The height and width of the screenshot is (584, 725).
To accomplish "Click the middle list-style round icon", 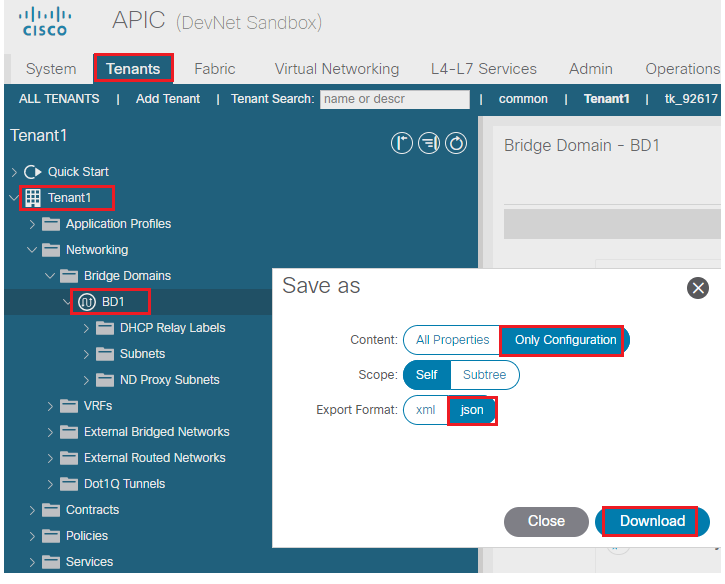I will coord(429,143).
